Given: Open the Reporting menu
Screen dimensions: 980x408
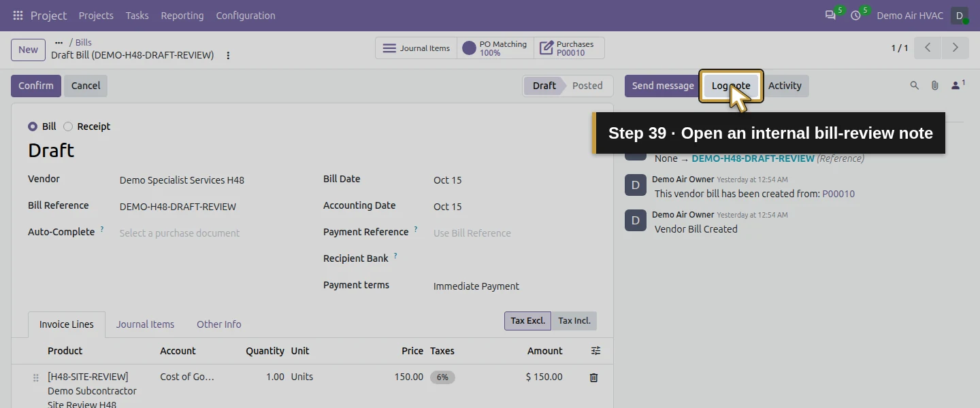Looking at the screenshot, I should pyautogui.click(x=182, y=16).
